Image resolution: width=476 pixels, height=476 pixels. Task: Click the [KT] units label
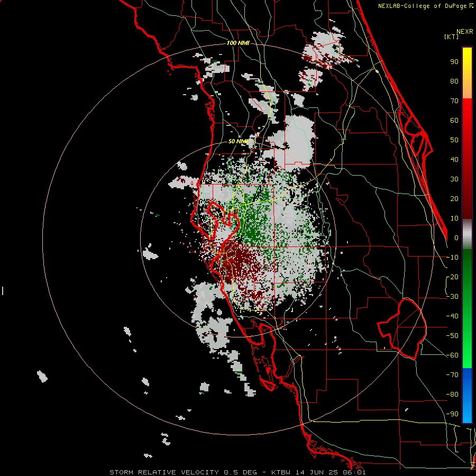point(452,36)
